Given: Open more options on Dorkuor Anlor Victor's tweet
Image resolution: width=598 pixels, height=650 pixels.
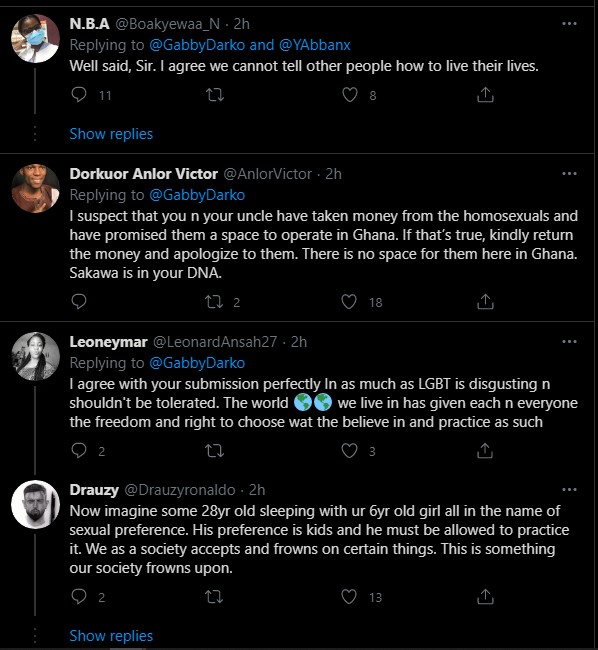Looking at the screenshot, I should (569, 174).
